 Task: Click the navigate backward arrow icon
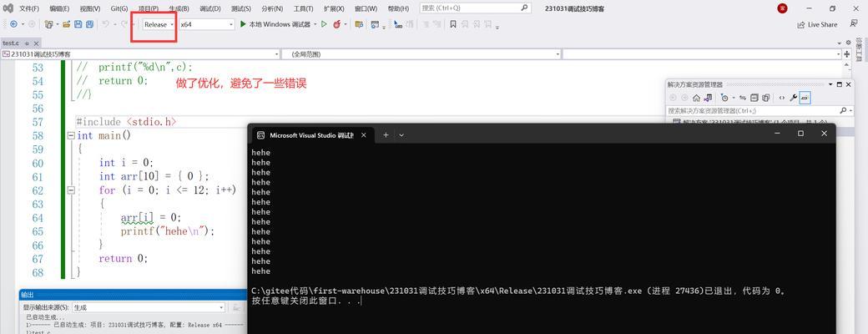pos(13,24)
